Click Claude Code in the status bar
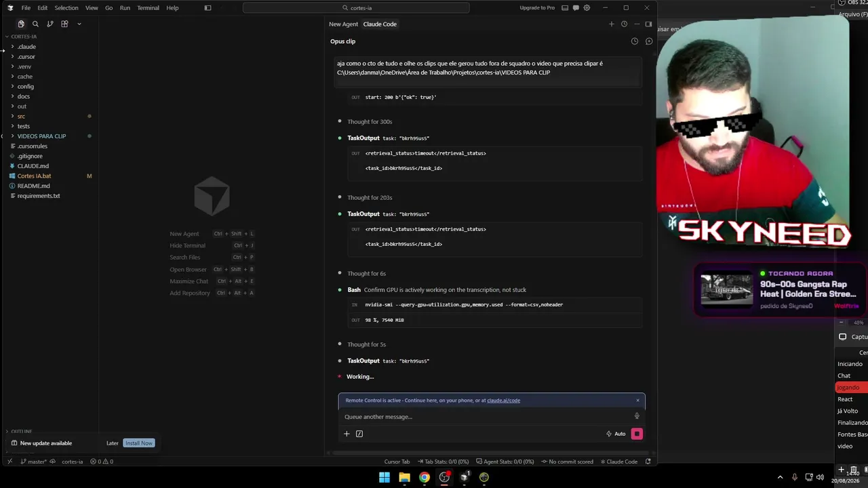 (619, 462)
